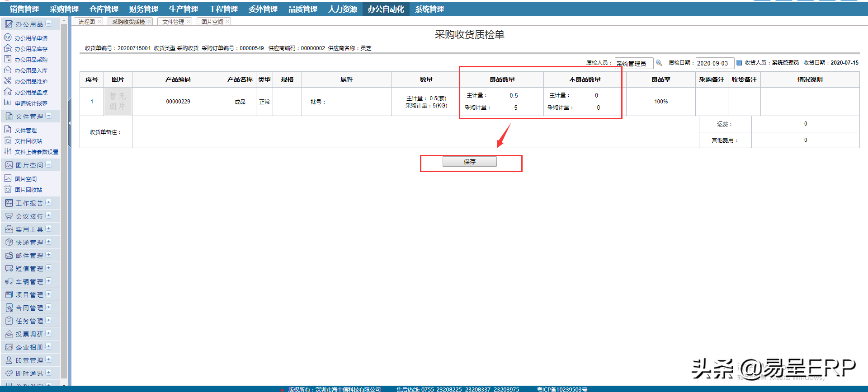Screen dimensions: 868x392
Task: Click the 申请统计报表 chart icon
Action: [8, 103]
